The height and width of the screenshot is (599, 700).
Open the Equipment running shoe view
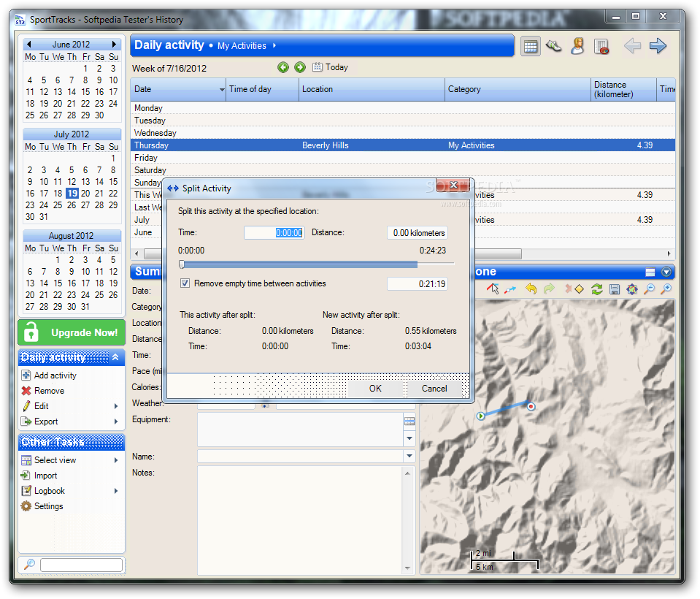[553, 45]
